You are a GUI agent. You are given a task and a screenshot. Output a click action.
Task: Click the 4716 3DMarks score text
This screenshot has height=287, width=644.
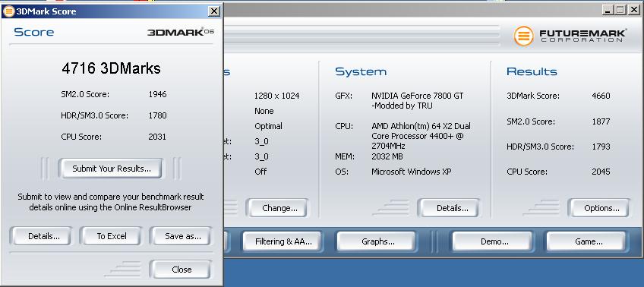[x=111, y=68]
